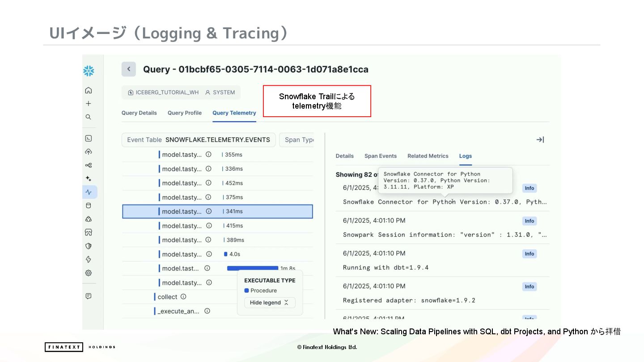The height and width of the screenshot is (362, 644).
Task: Select the model.tasty span row lasting 452ms
Action: pyautogui.click(x=217, y=183)
